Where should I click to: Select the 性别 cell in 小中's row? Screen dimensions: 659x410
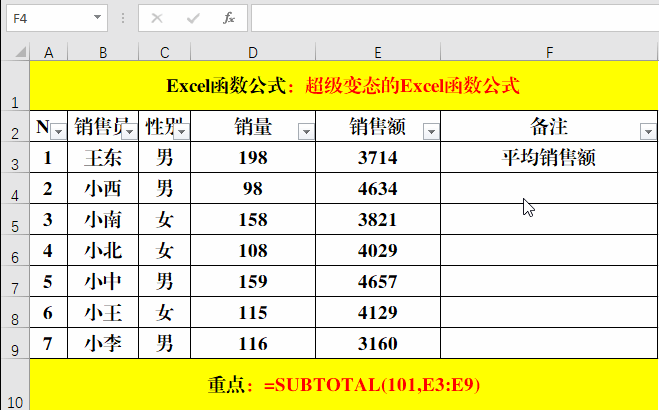coord(165,281)
